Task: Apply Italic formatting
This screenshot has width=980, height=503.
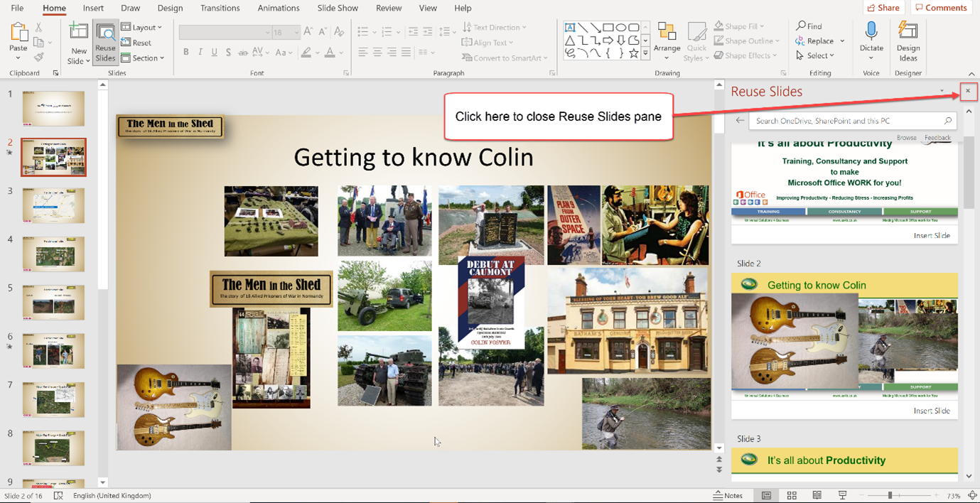Action: tap(200, 52)
